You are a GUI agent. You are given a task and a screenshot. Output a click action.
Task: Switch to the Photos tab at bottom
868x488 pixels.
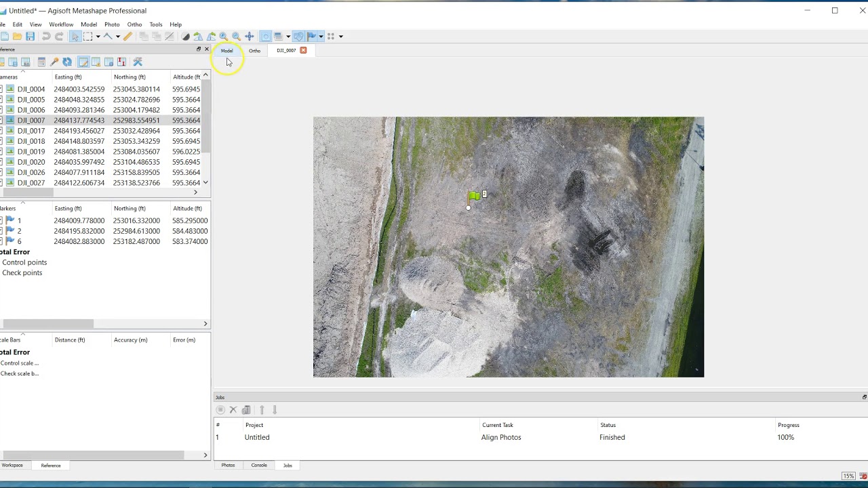click(228, 466)
